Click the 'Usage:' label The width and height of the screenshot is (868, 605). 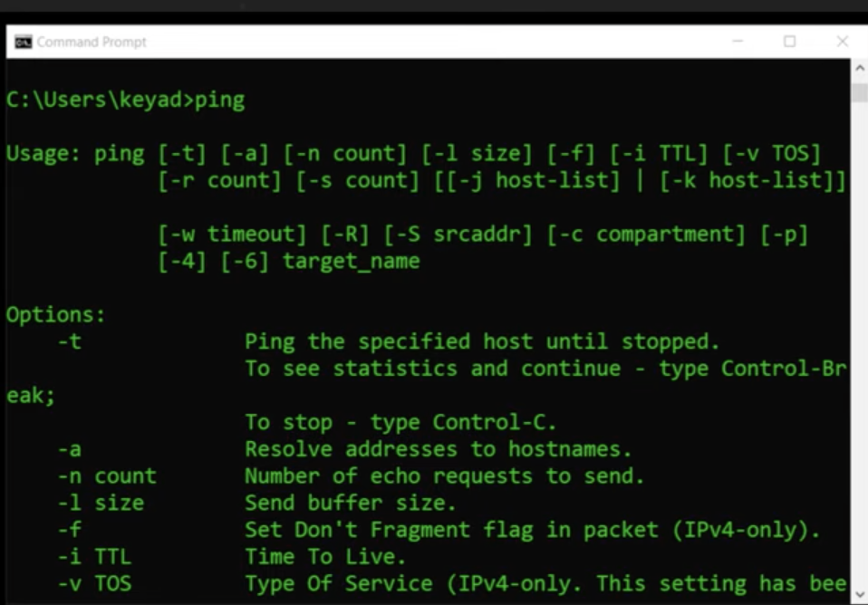point(44,154)
